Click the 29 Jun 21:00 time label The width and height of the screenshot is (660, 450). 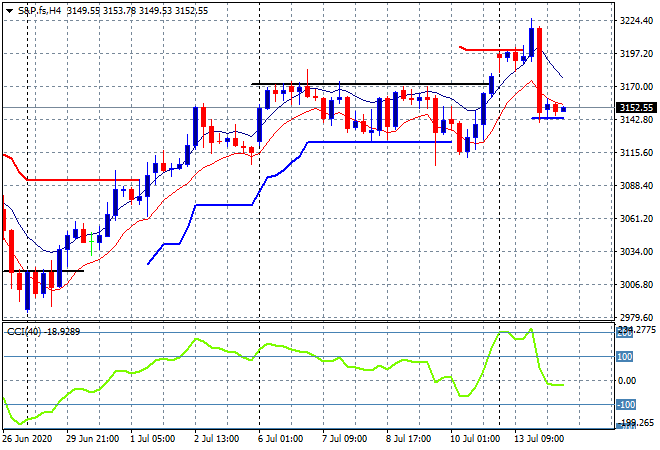92,439
